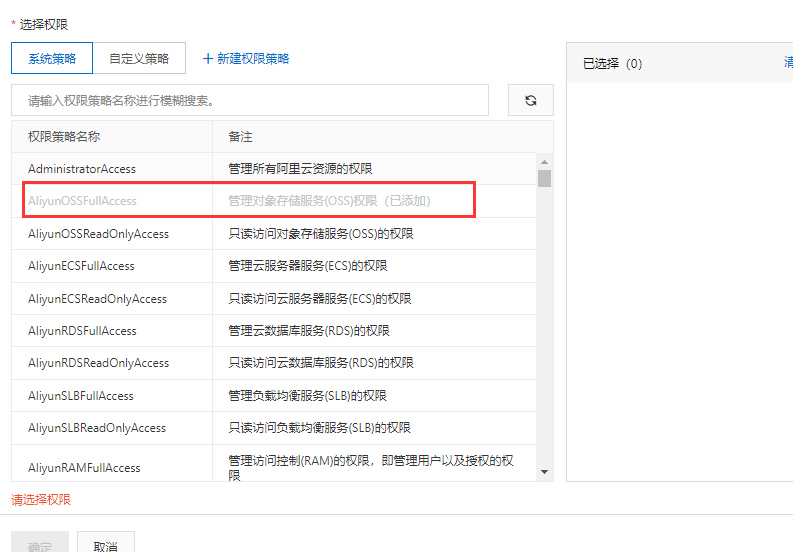Click the note 管理云服务器服务(ECS)的权限

coord(307,266)
